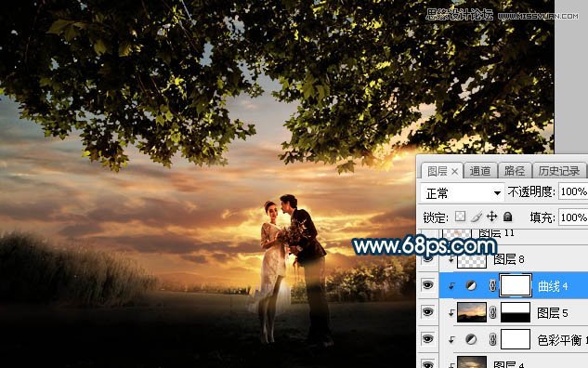Click the 图层 4 image thumbnail
Viewport: 588px width, 368px height.
tap(472, 362)
